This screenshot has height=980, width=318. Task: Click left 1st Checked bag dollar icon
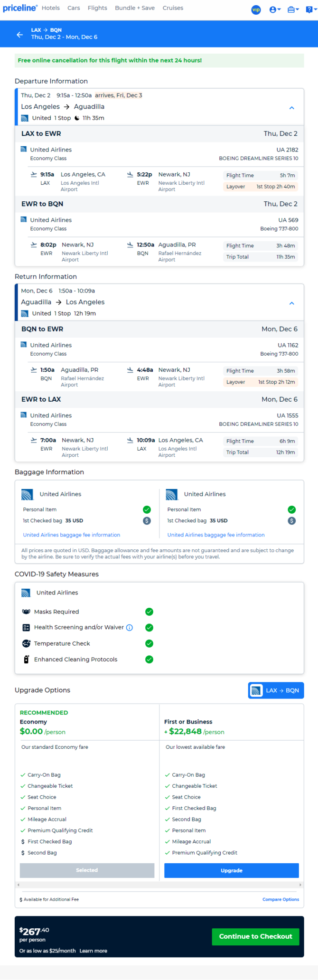coord(147,521)
